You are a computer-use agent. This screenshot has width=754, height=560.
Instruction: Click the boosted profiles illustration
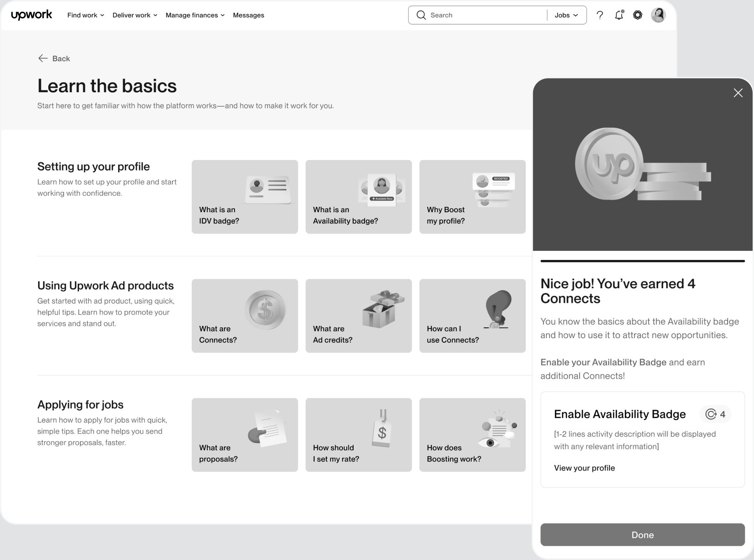[494, 190]
